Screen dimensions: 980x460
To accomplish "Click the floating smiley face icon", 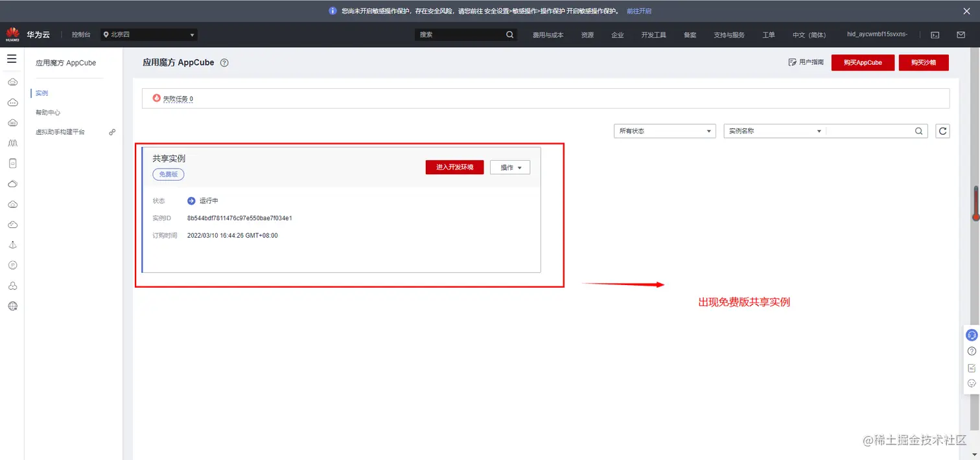I will tap(971, 384).
